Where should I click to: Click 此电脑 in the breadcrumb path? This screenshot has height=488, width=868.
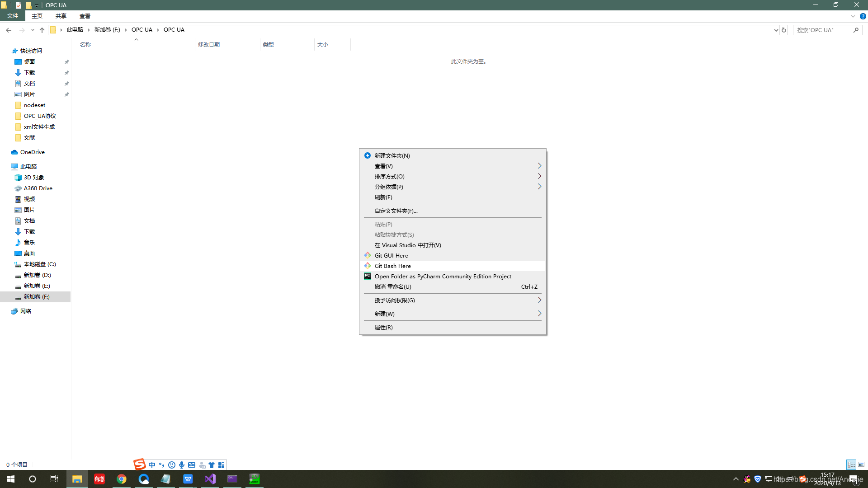(75, 30)
